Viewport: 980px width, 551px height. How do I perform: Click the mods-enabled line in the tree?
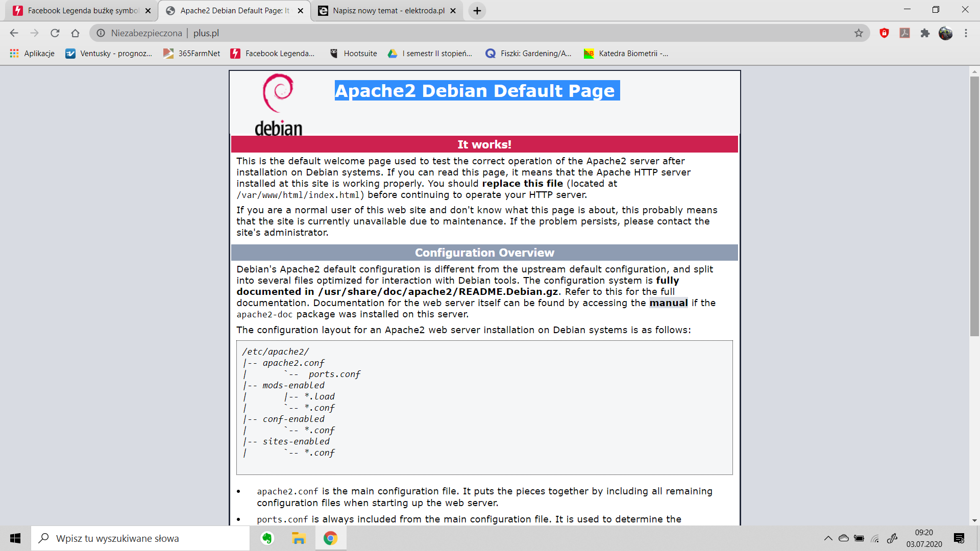point(293,386)
